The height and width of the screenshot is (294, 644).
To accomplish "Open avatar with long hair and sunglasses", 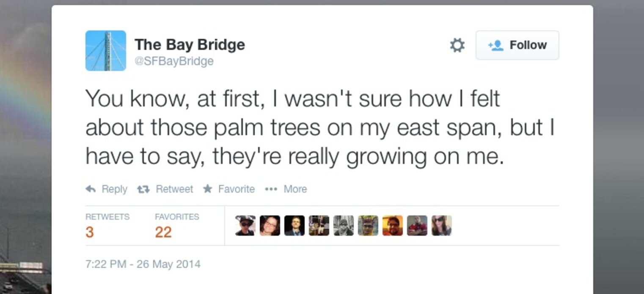I will (442, 226).
